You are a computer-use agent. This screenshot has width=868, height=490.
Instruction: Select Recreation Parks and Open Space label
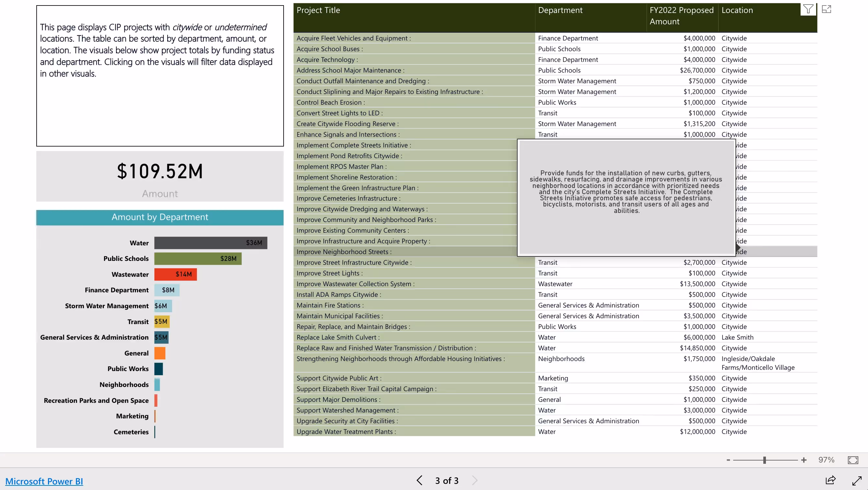tap(96, 400)
